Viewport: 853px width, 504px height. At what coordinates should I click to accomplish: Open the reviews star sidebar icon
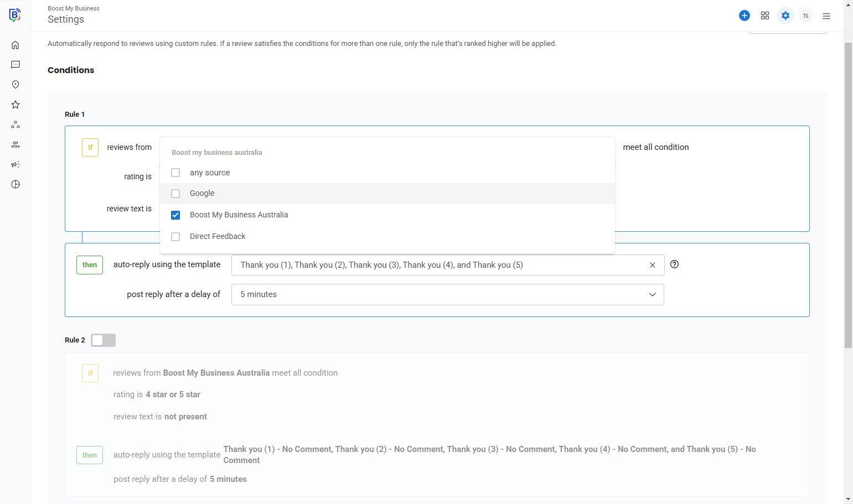coord(15,105)
